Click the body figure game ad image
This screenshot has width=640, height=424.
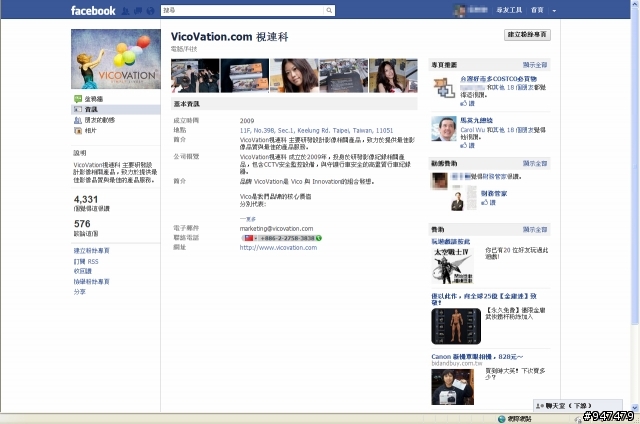pyautogui.click(x=456, y=326)
